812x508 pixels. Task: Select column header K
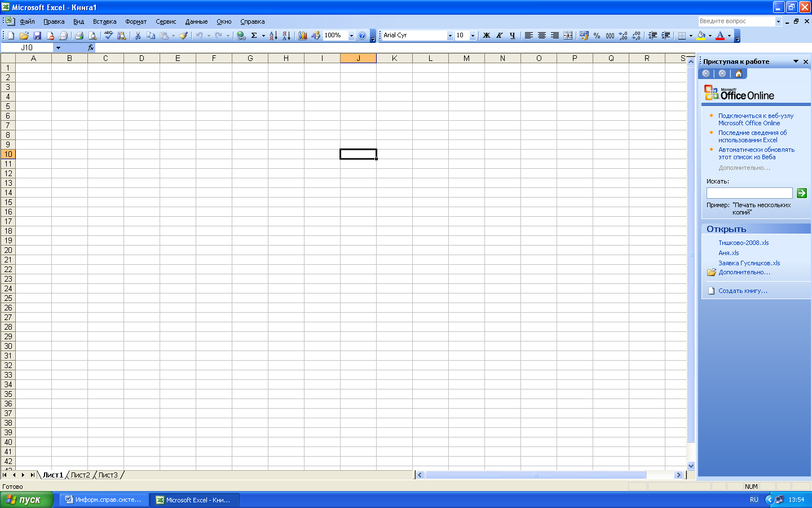394,58
